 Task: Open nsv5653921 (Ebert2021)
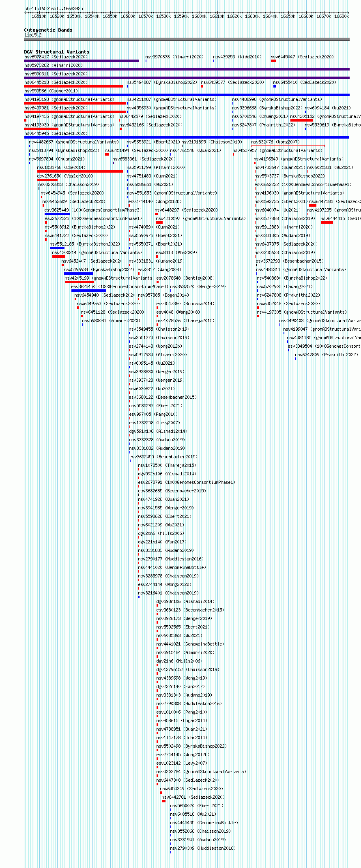(x=153, y=142)
